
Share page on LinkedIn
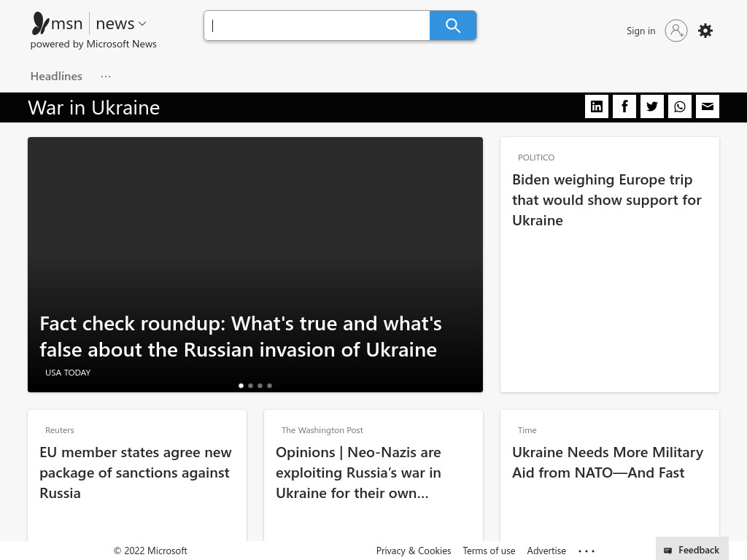tap(597, 106)
